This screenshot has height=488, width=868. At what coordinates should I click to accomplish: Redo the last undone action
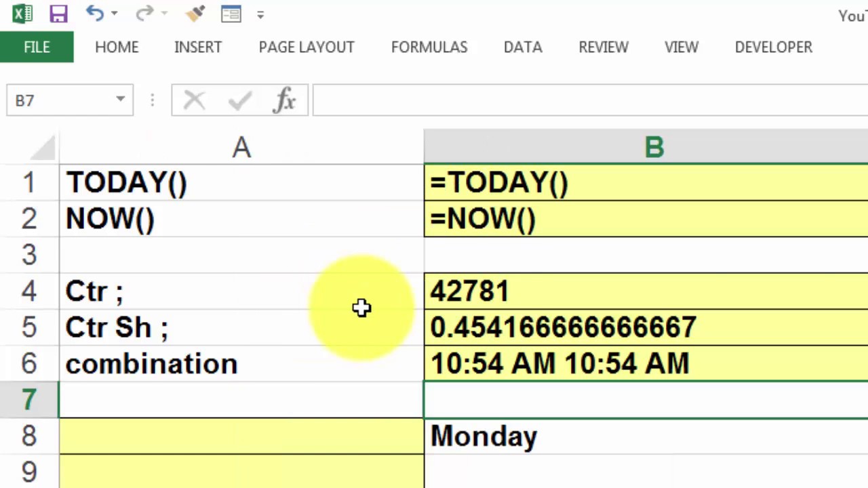pyautogui.click(x=144, y=13)
